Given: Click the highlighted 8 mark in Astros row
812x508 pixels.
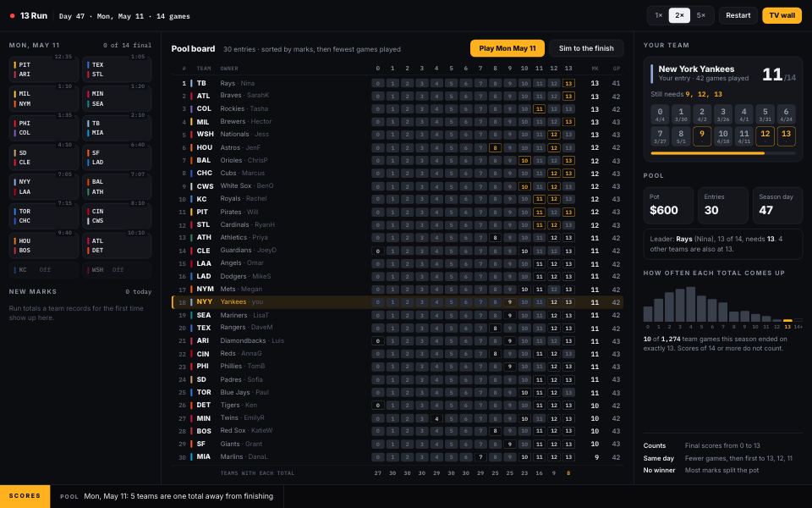Looking at the screenshot, I should tap(495, 147).
